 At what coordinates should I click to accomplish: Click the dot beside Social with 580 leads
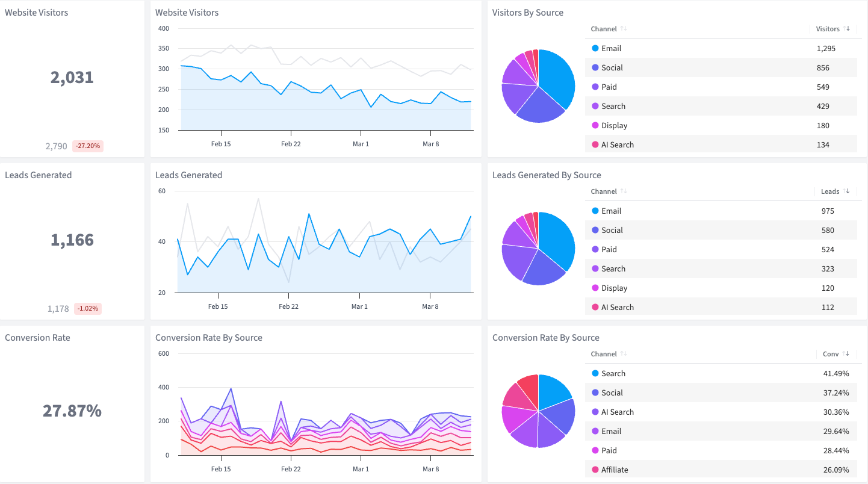pyautogui.click(x=595, y=230)
